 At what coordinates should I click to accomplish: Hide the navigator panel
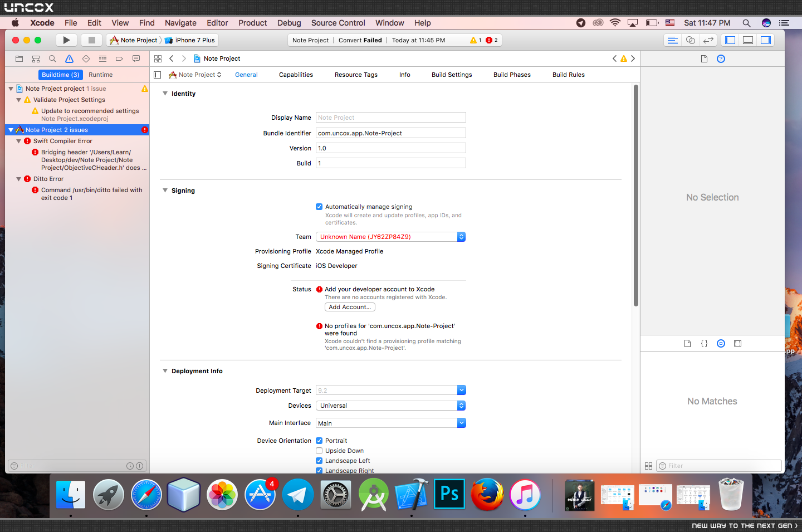730,40
